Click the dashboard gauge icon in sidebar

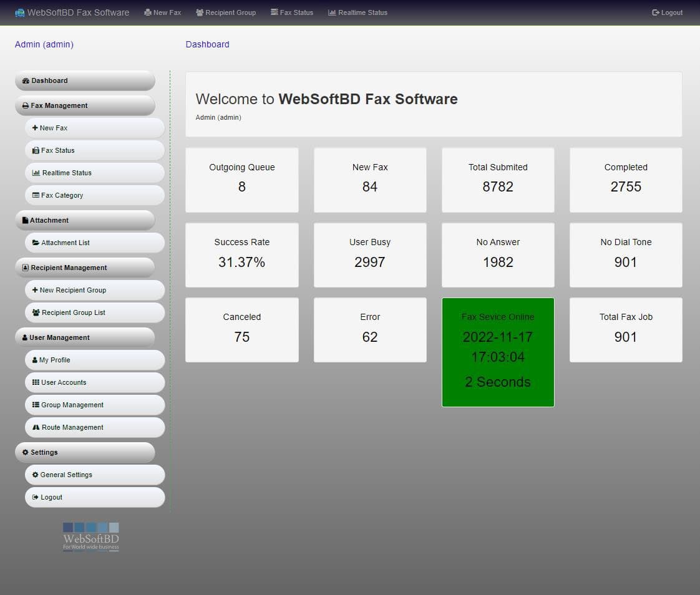click(x=26, y=81)
